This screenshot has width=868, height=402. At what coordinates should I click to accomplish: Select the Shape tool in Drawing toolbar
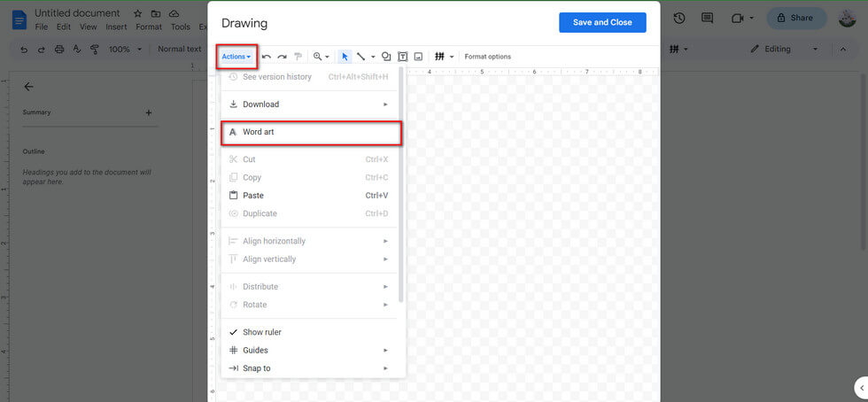pyautogui.click(x=386, y=57)
